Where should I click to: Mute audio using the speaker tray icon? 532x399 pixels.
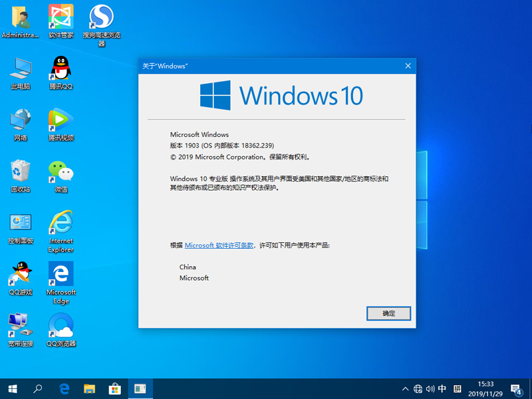pos(432,389)
